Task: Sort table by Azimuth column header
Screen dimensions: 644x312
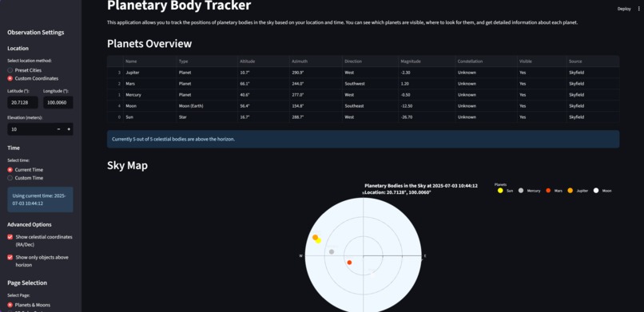Action: 316,61
